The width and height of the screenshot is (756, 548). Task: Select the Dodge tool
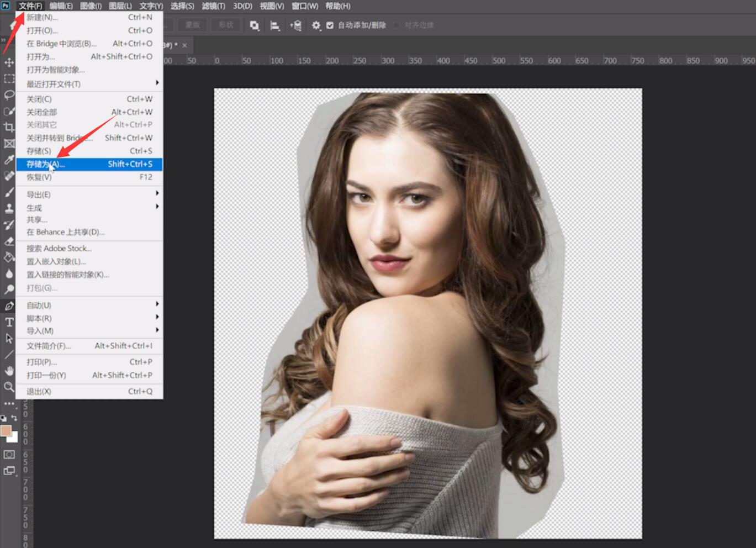[x=9, y=289]
